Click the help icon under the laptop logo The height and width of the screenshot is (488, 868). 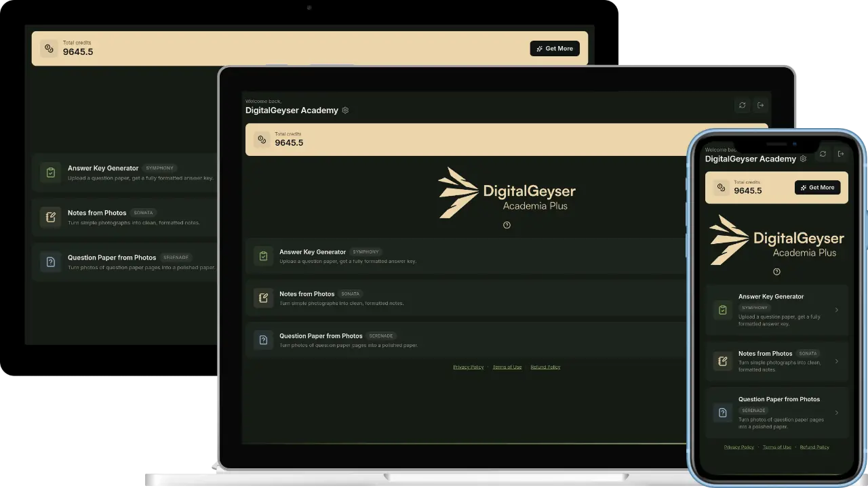point(507,225)
